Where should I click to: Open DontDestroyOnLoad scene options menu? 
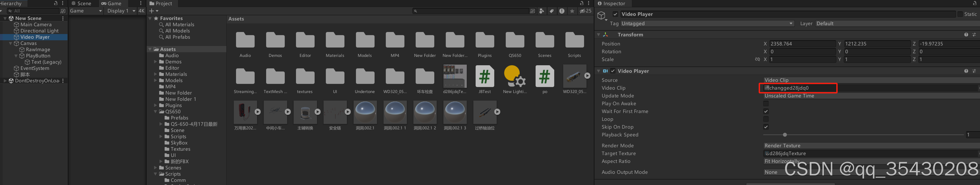point(63,81)
